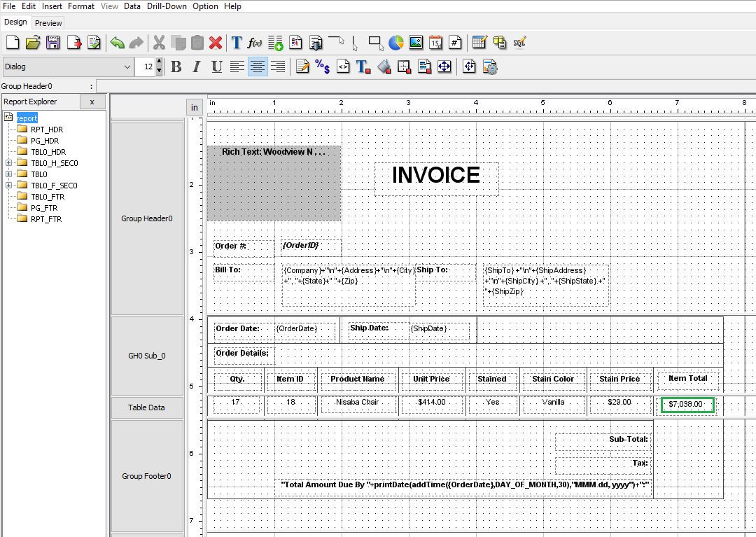This screenshot has height=537, width=756.
Task: Open a file with the folder icon
Action: coord(33,43)
